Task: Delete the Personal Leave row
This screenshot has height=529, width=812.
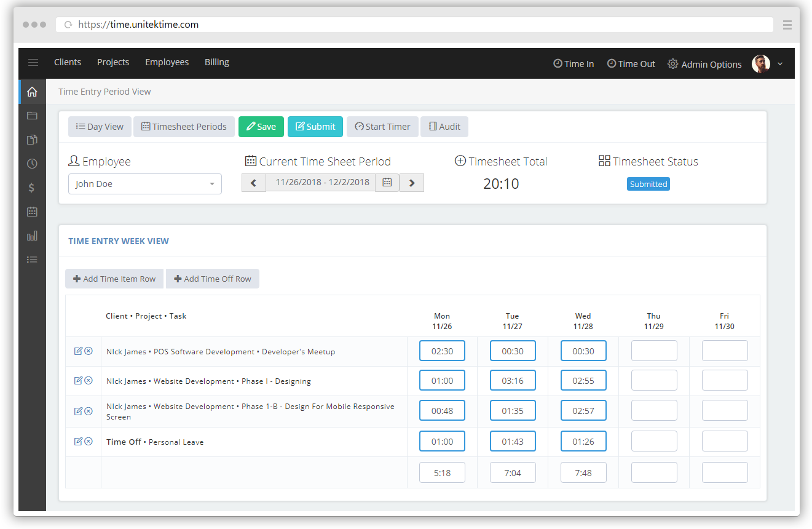Action: tap(89, 441)
